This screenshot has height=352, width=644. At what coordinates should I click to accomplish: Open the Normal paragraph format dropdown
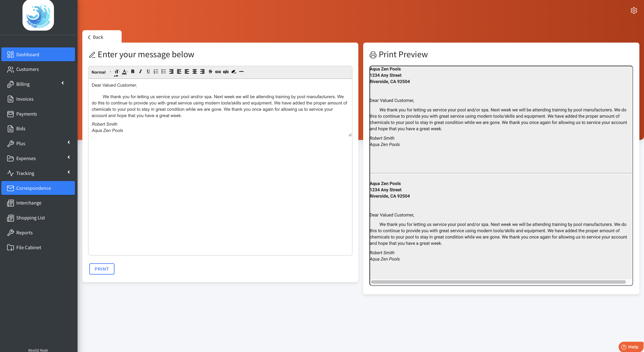(x=101, y=72)
